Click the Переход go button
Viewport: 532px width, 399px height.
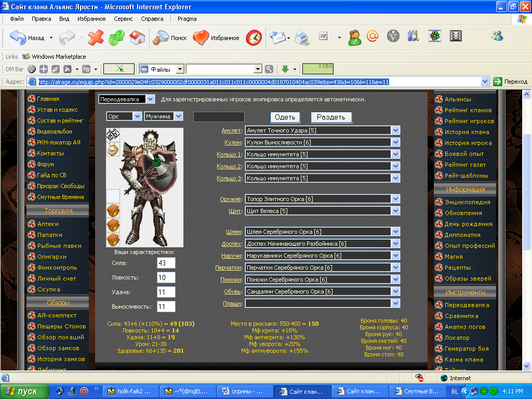click(510, 82)
